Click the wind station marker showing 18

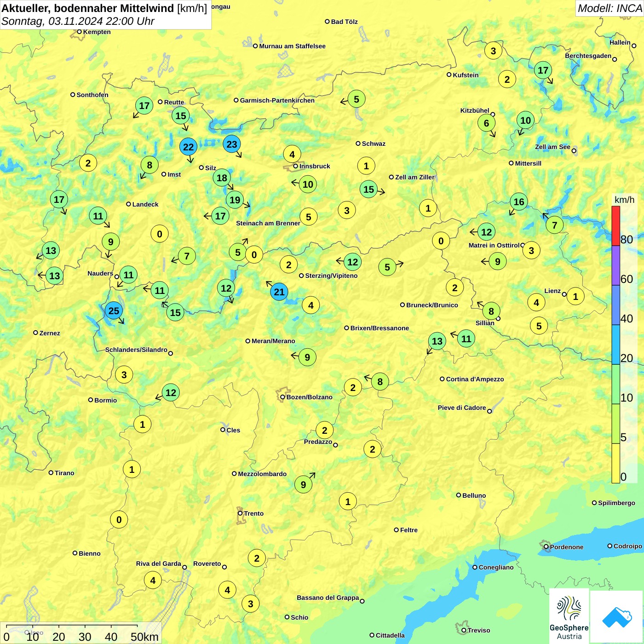222,178
